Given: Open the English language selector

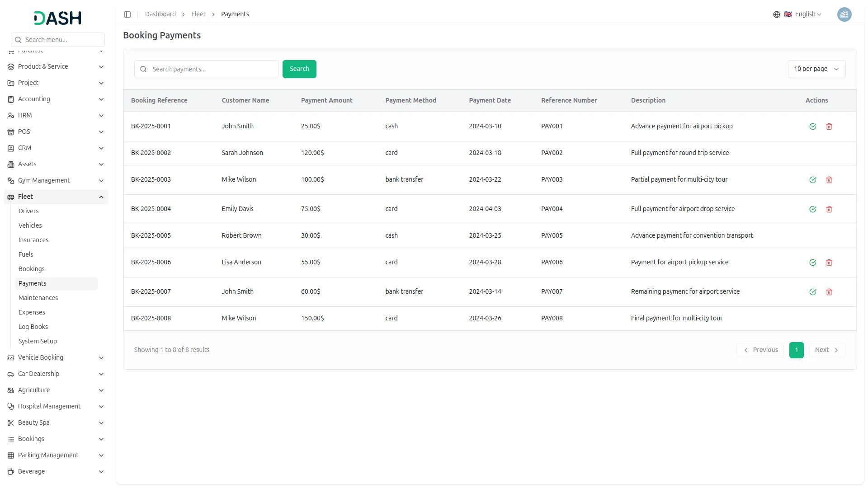Looking at the screenshot, I should pyautogui.click(x=803, y=14).
